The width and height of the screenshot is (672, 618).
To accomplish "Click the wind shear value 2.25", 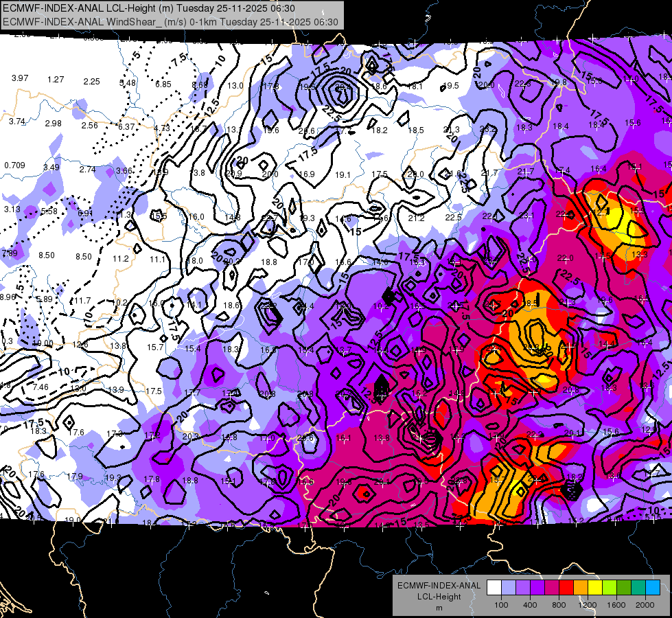I will (92, 82).
